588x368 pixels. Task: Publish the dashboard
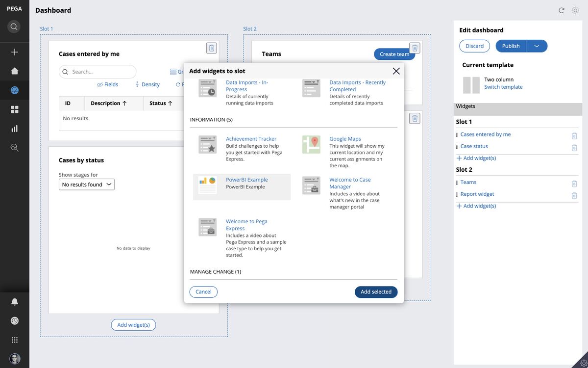(x=511, y=46)
